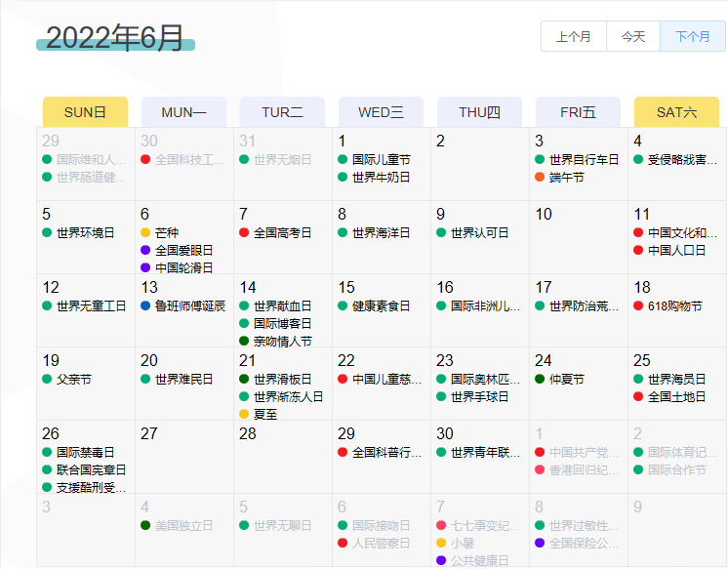Select the MUN一 column header
Image resolution: width=728 pixels, height=569 pixels.
[x=183, y=112]
